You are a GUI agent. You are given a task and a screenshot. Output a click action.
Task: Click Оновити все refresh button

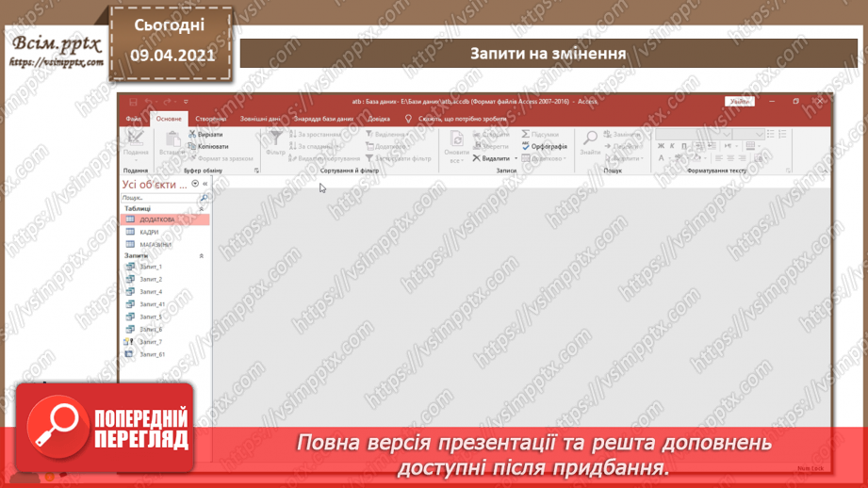pyautogui.click(x=457, y=147)
